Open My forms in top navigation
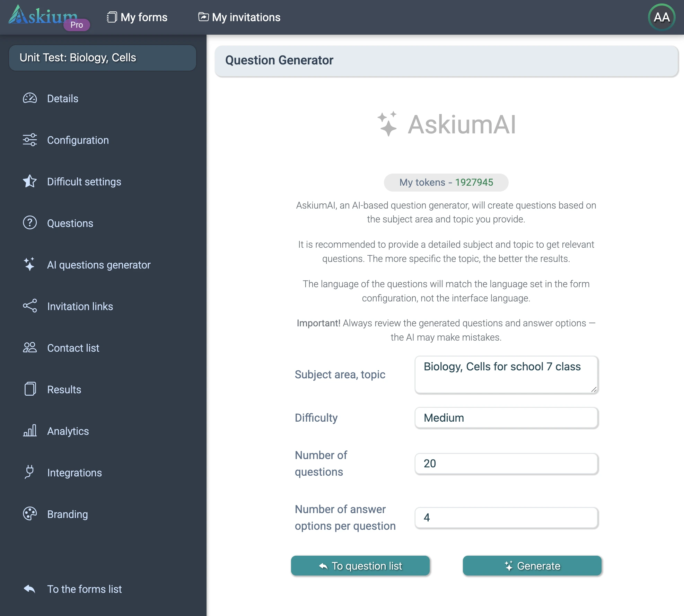This screenshot has width=684, height=616. click(x=137, y=17)
